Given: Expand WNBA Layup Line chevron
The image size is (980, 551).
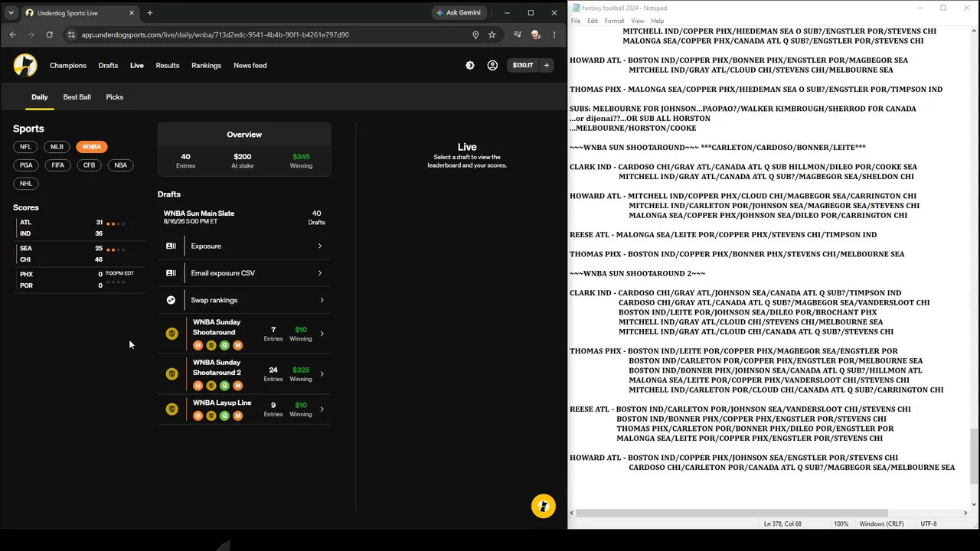Looking at the screenshot, I should (322, 409).
